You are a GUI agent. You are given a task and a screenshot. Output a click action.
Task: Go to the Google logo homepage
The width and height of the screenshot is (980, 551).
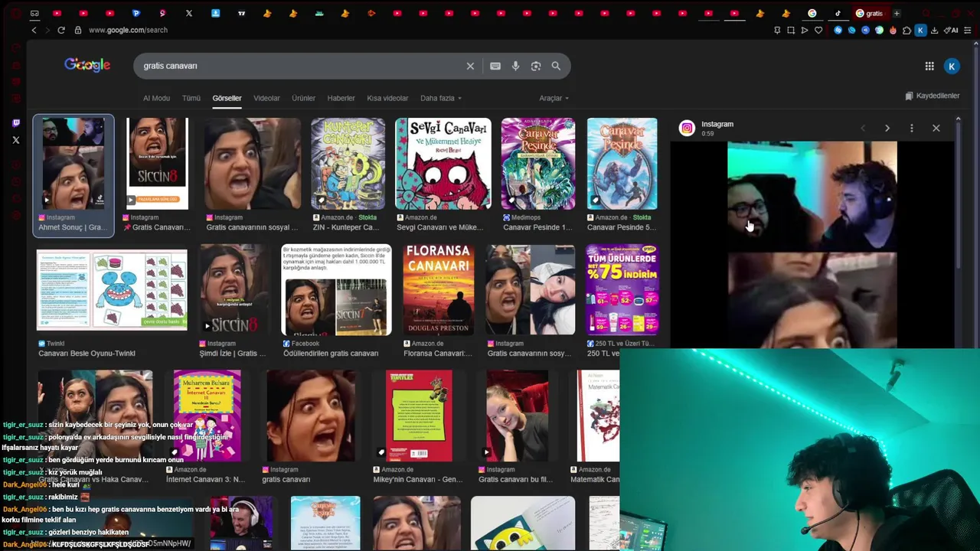87,65
